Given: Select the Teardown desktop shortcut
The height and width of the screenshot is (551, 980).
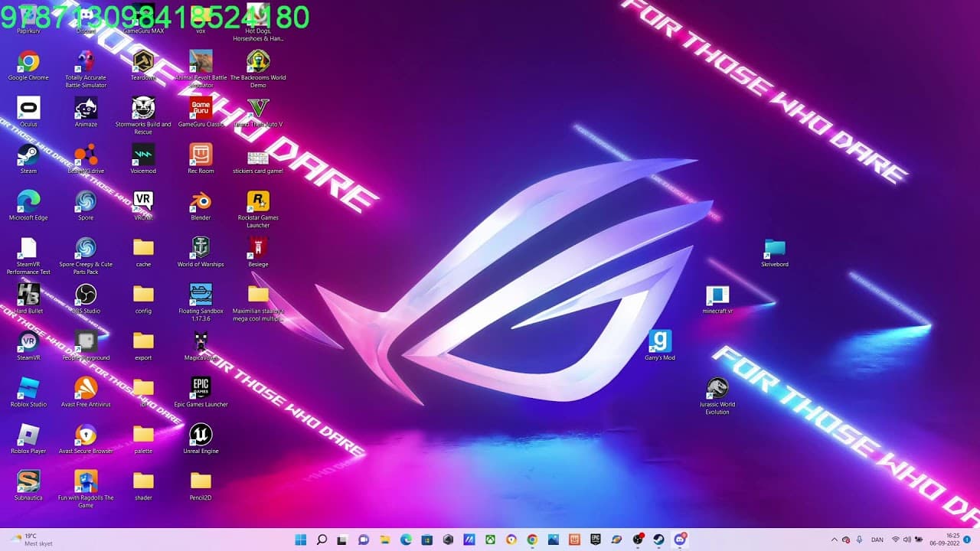Looking at the screenshot, I should [x=143, y=66].
